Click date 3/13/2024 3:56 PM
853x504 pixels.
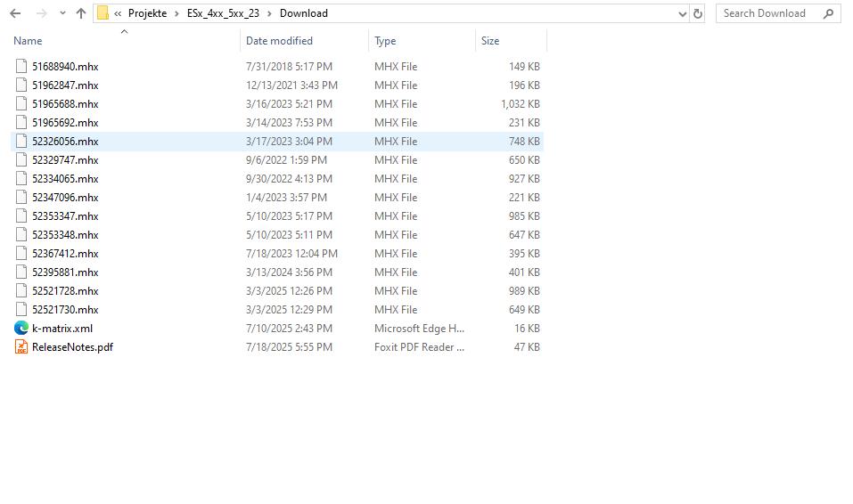click(x=289, y=272)
